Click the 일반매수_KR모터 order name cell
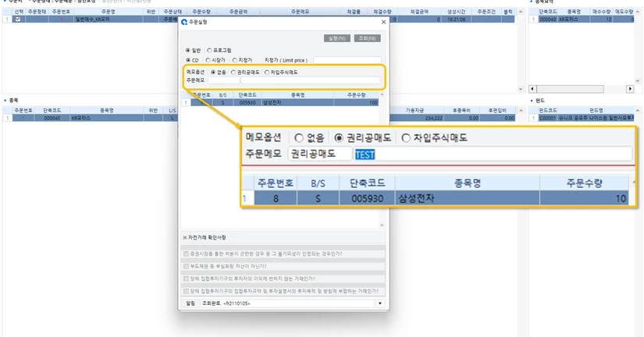 tap(109, 20)
